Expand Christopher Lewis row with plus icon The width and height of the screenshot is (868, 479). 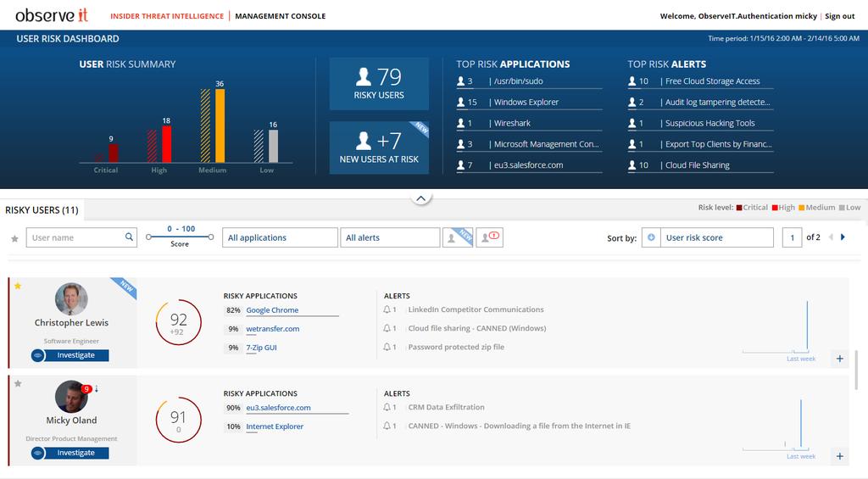pyautogui.click(x=840, y=359)
